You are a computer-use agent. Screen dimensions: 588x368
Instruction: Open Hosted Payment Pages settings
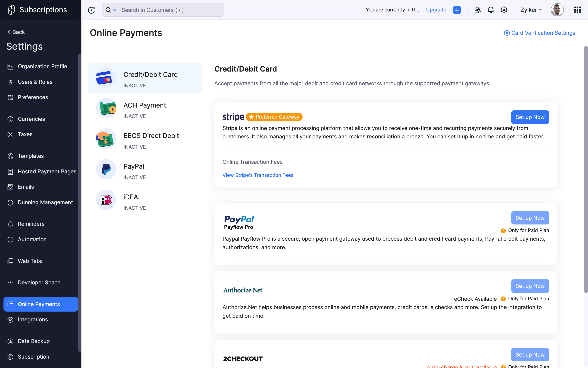click(x=41, y=172)
